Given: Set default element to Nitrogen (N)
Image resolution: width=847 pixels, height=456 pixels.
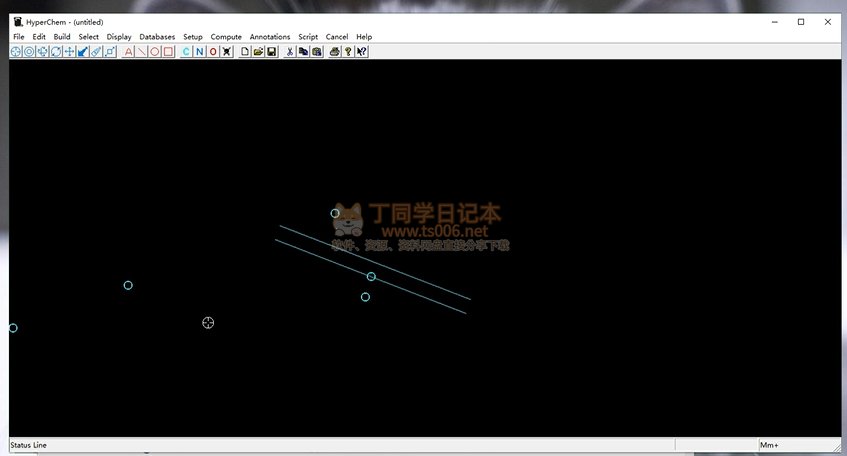Looking at the screenshot, I should (x=199, y=51).
